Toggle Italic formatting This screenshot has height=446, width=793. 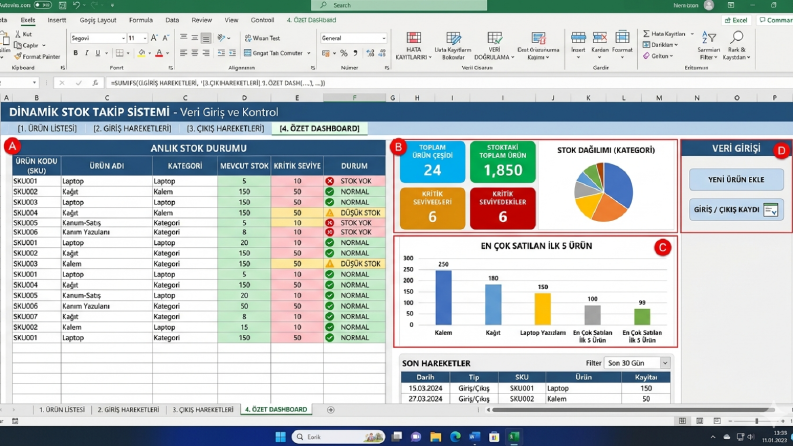point(86,53)
